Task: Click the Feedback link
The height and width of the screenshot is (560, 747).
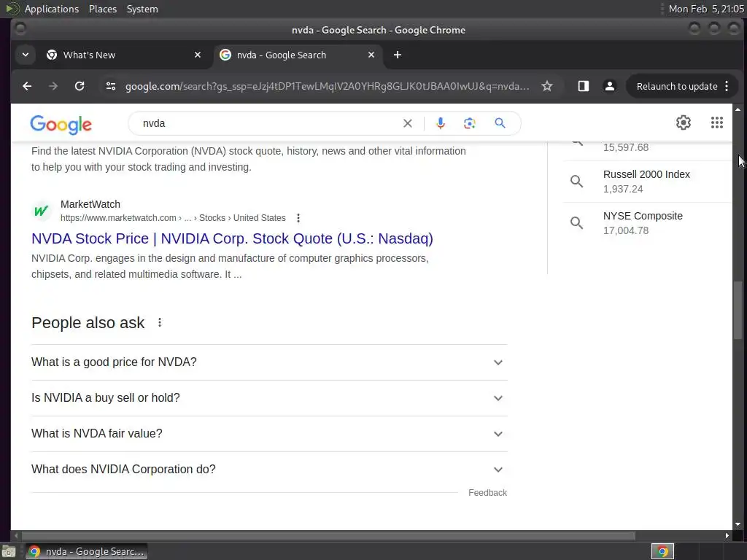Action: [x=487, y=493]
